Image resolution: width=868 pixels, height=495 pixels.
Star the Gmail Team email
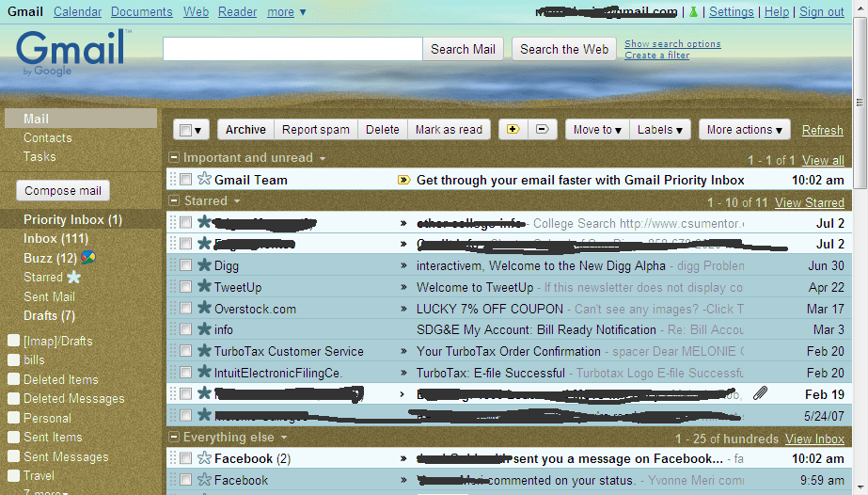[204, 180]
